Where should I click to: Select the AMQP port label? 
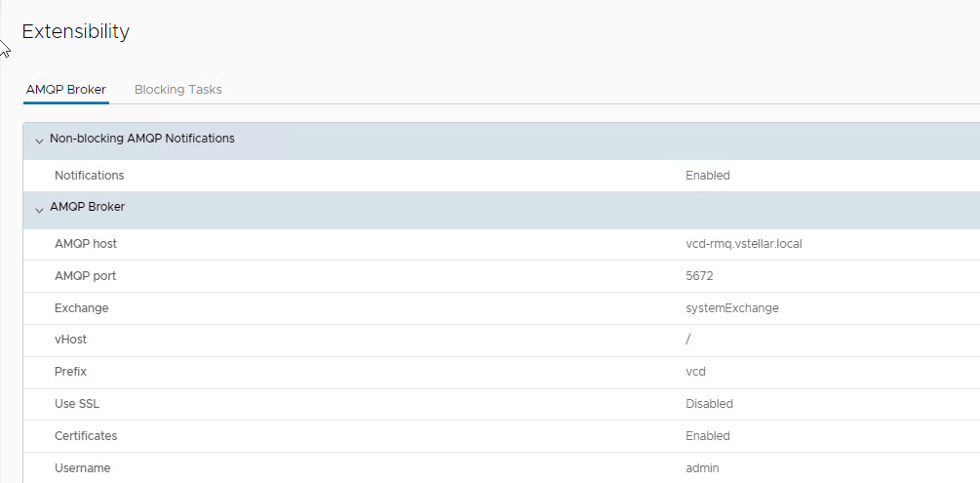point(86,276)
